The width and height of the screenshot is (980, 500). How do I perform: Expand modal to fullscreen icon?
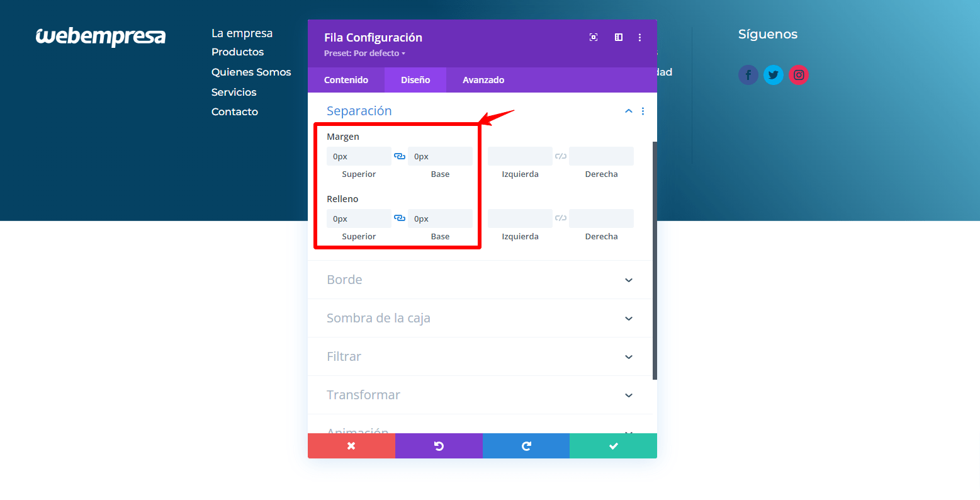click(594, 37)
